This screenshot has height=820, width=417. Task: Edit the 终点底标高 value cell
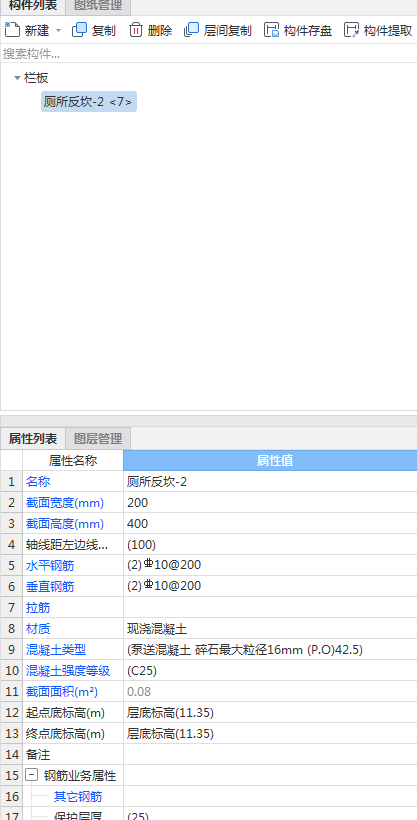click(271, 733)
